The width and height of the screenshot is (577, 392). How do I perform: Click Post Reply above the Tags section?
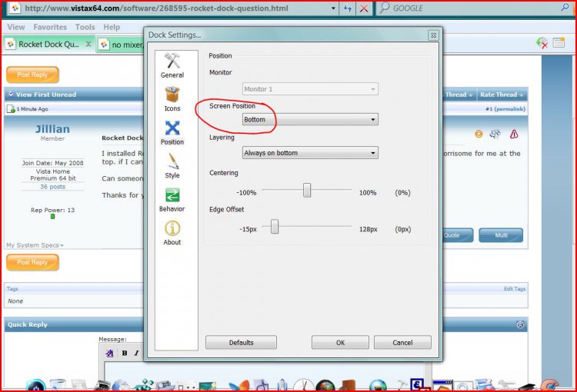tap(32, 263)
